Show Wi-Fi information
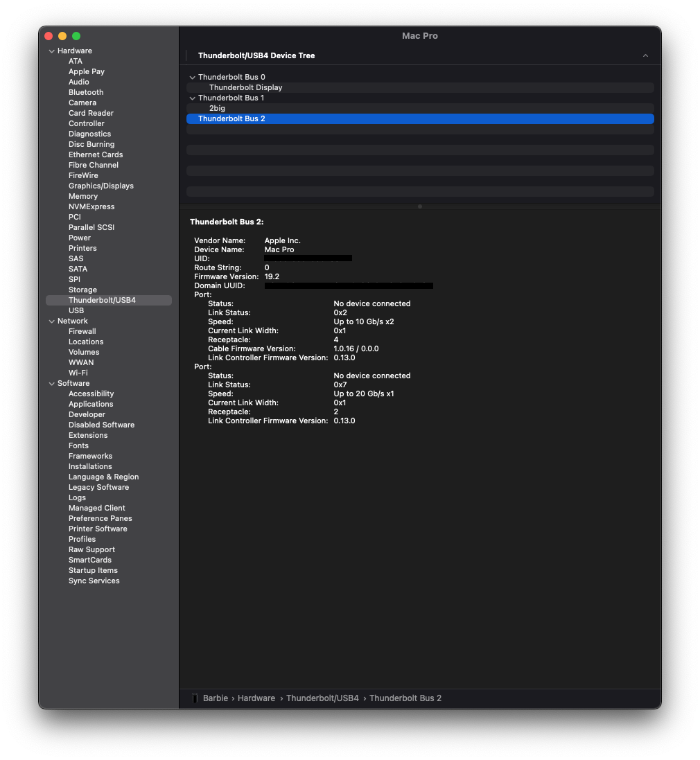 pyautogui.click(x=78, y=373)
